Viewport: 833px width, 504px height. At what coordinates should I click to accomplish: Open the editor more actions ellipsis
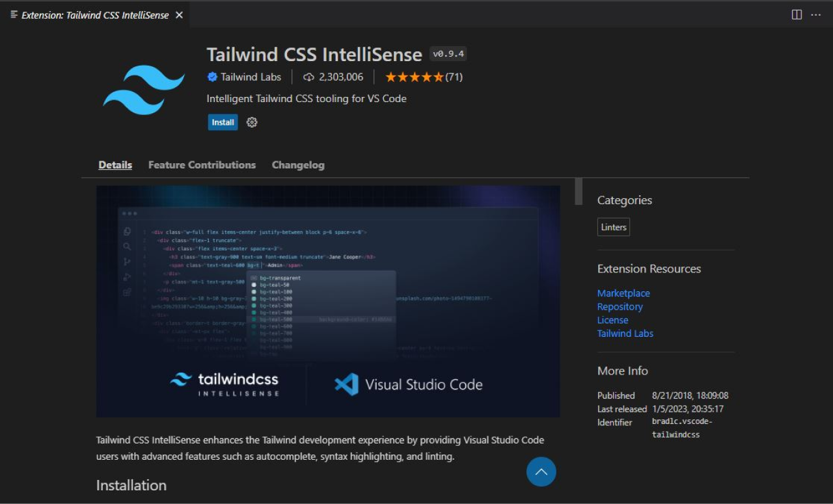pyautogui.click(x=815, y=14)
